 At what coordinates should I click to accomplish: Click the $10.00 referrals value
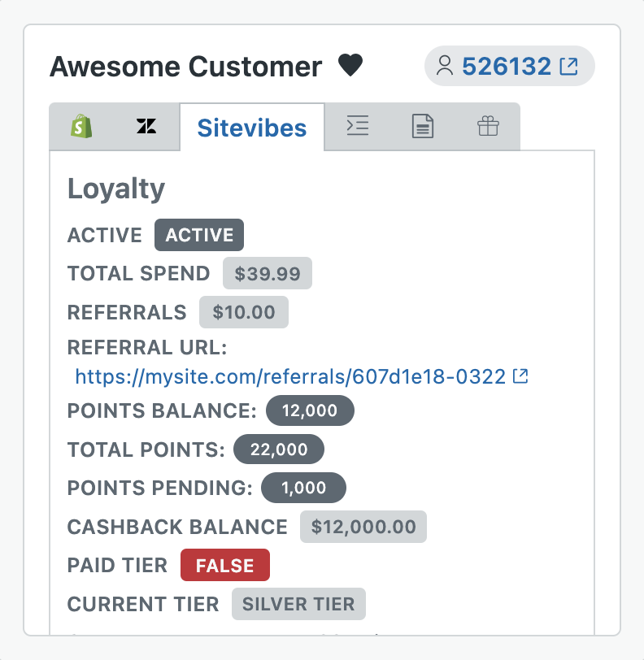point(244,312)
